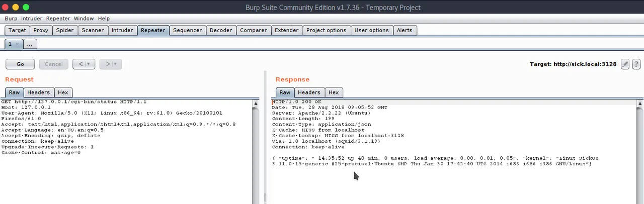The height and width of the screenshot is (204, 644).
Task: Click the uptime JSON response body
Action: (x=435, y=161)
